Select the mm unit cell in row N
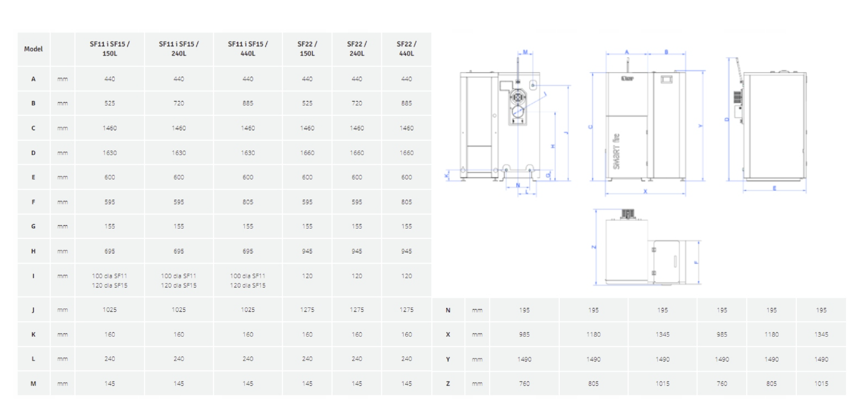 point(477,310)
